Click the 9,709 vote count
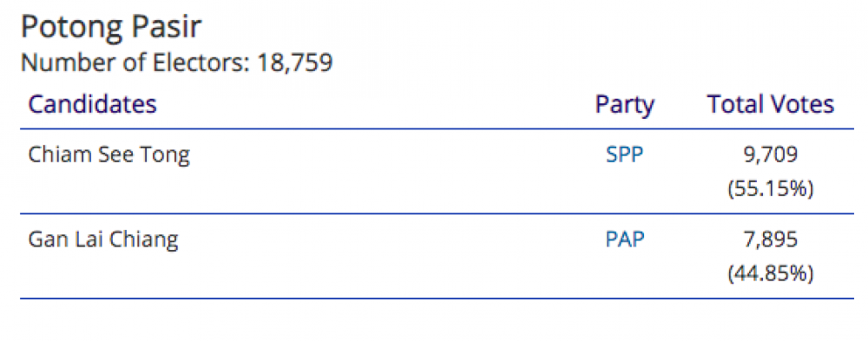The width and height of the screenshot is (868, 341). (771, 155)
